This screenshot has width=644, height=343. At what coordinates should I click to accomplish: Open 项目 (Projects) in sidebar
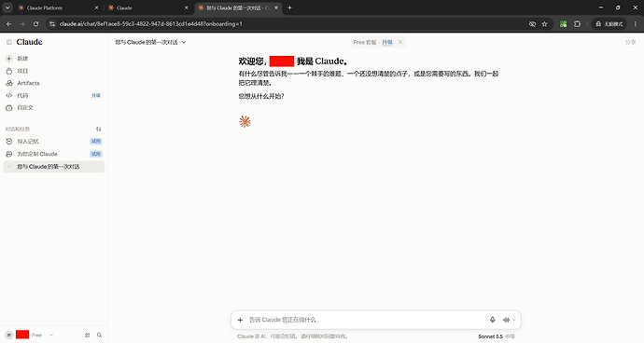pyautogui.click(x=54, y=71)
